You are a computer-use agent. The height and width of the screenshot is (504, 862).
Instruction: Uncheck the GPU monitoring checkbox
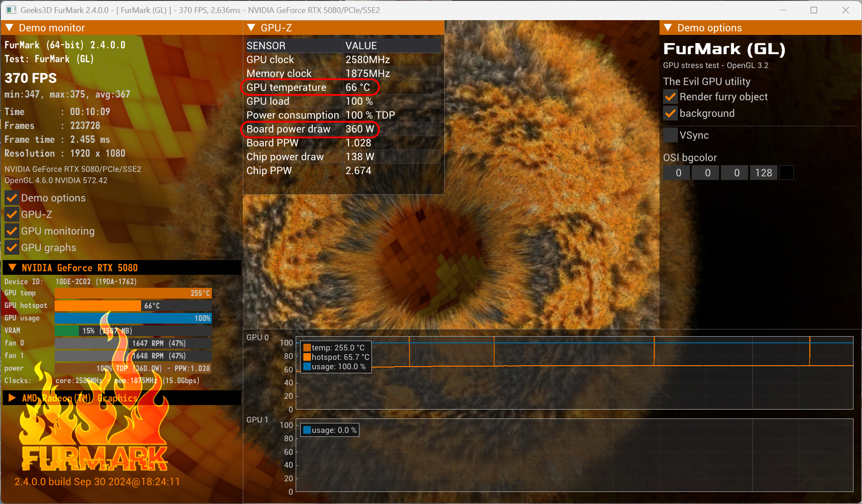coord(12,231)
